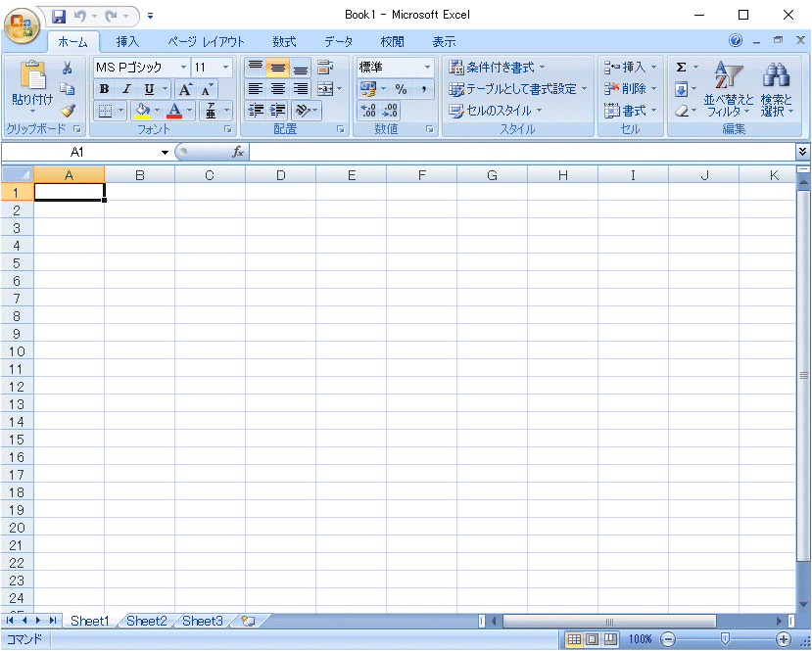
Task: Click the yellow fill color swatch
Action: 142,111
